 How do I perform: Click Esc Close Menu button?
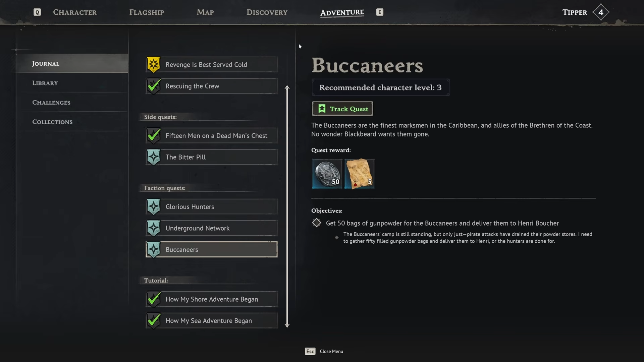tap(324, 351)
